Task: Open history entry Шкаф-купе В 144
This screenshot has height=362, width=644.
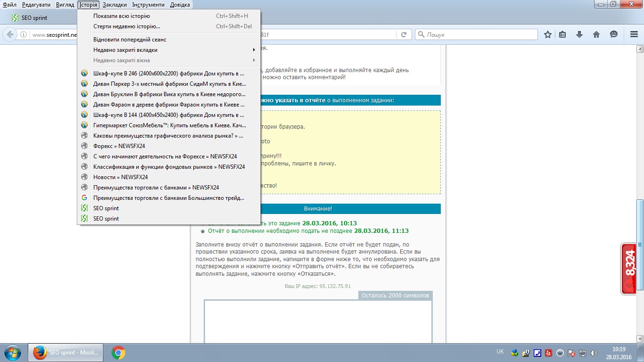Action: pyautogui.click(x=169, y=115)
